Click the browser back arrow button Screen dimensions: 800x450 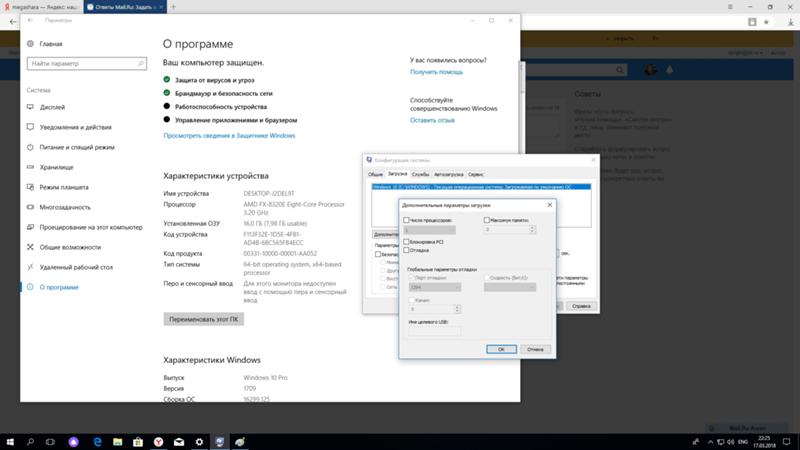coord(13,22)
